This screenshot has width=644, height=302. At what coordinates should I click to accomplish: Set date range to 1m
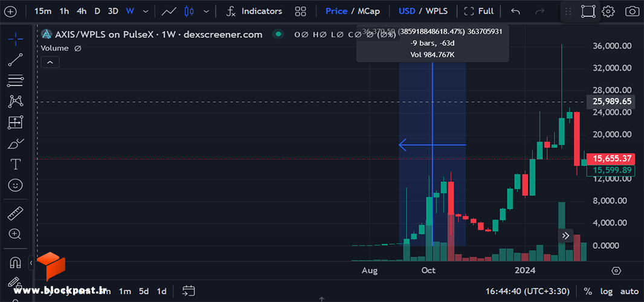click(x=125, y=291)
